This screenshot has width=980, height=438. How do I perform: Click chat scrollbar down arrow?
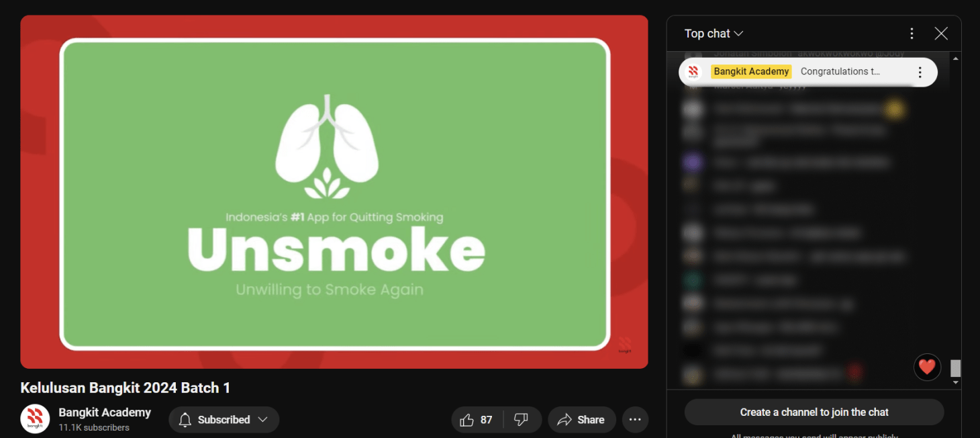click(x=956, y=382)
